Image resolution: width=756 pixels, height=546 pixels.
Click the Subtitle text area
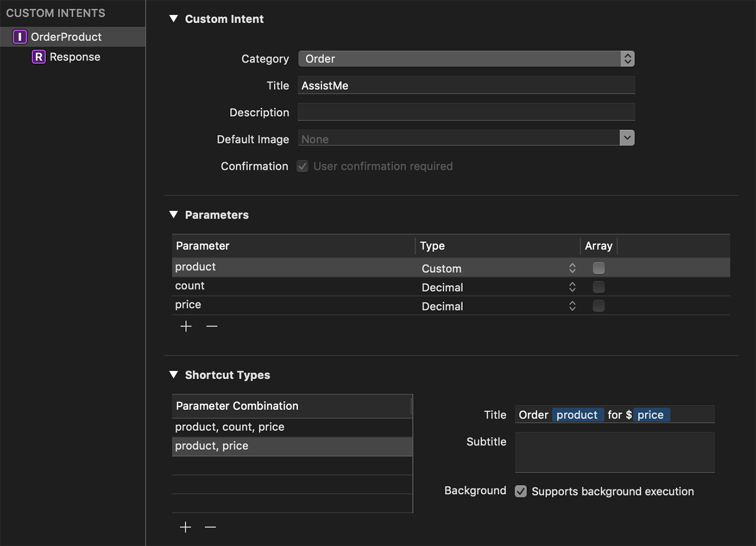pyautogui.click(x=615, y=452)
